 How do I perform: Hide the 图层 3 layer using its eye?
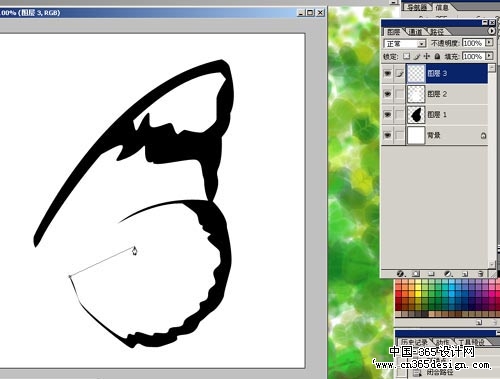387,74
